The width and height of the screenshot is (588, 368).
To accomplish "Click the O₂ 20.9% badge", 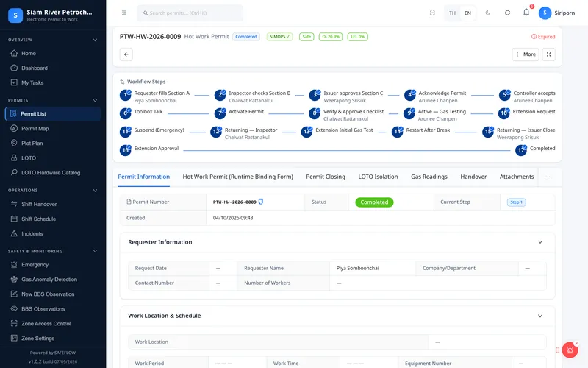I will [x=330, y=37].
